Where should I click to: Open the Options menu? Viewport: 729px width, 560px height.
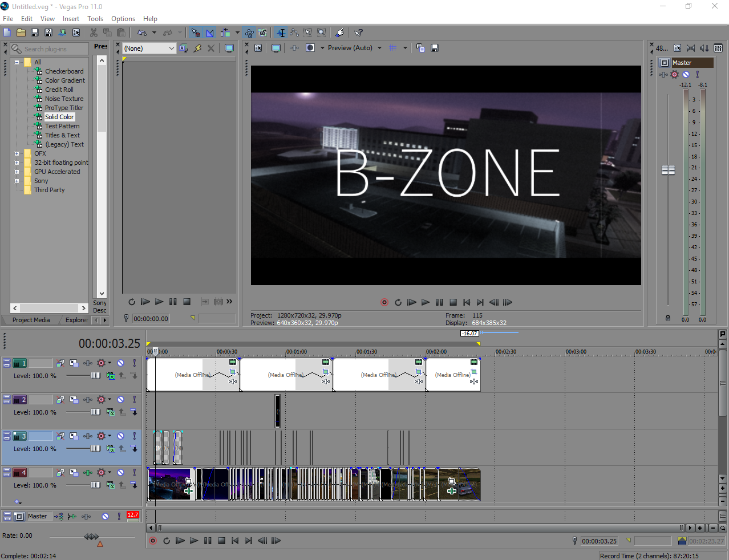(123, 19)
